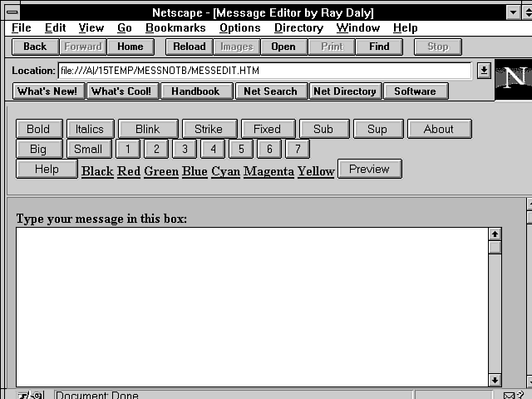
Task: Click the Preview button
Action: point(369,169)
